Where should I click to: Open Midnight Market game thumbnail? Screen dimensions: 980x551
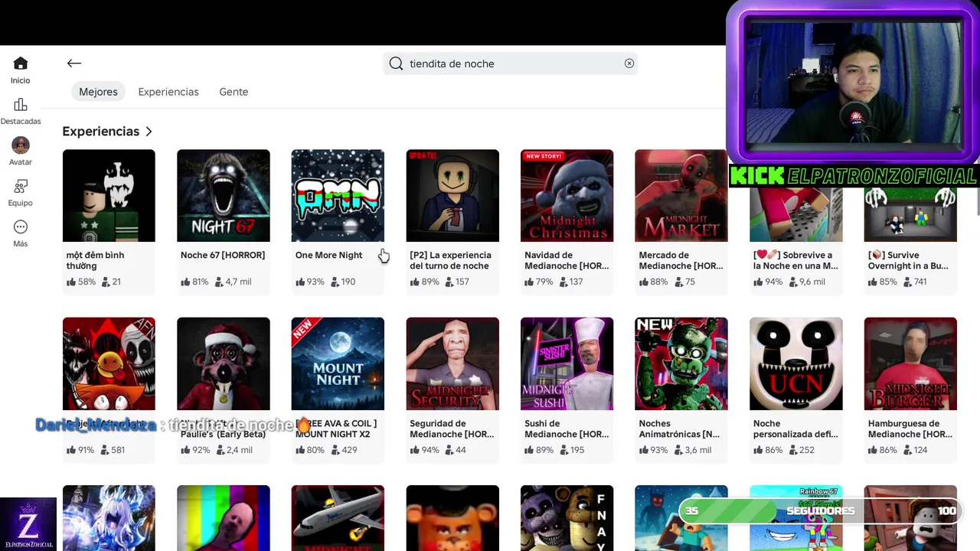tap(681, 195)
